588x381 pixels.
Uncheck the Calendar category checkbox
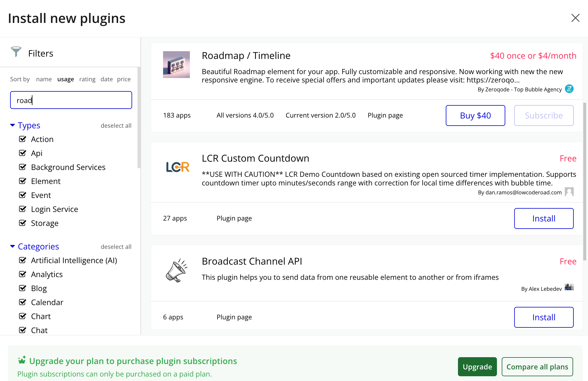[23, 302]
